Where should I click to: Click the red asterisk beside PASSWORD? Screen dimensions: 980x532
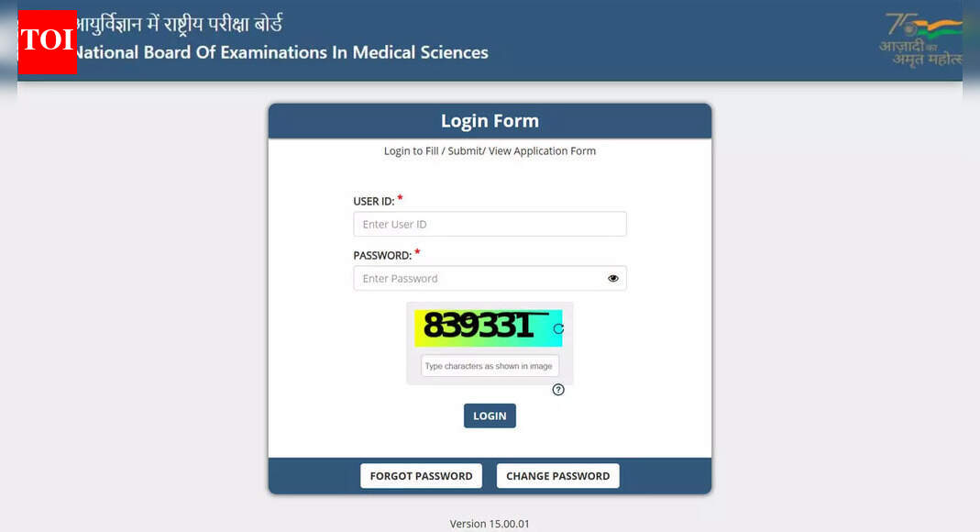[417, 251]
